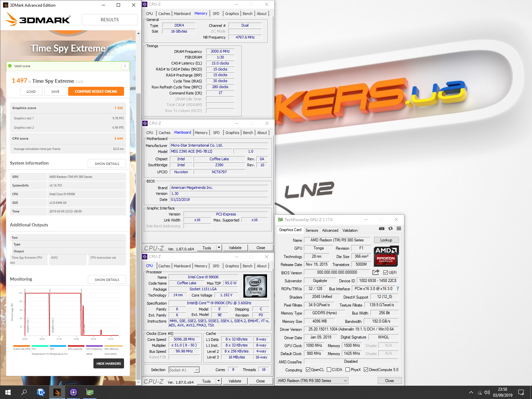The height and width of the screenshot is (399, 532).
Task: Click the 3DMark taskbar icon
Action: coord(57,392)
